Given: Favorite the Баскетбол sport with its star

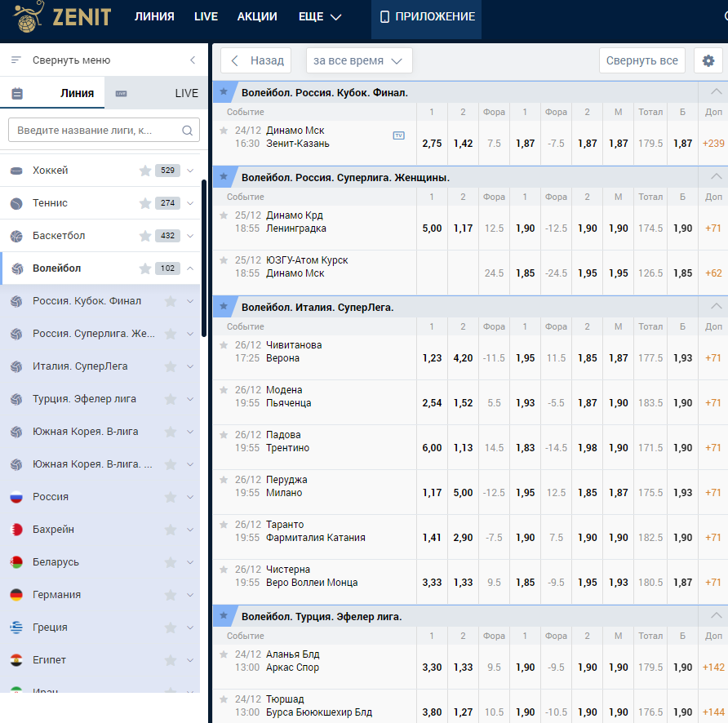Looking at the screenshot, I should point(144,236).
